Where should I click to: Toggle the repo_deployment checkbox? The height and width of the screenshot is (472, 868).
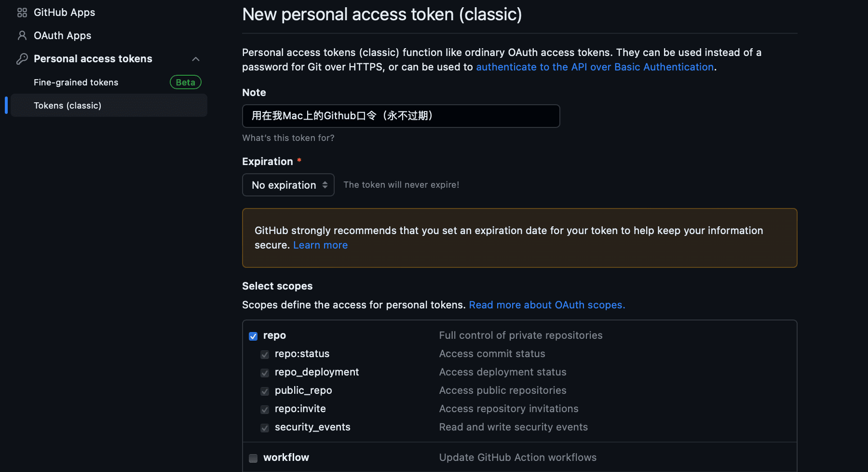pyautogui.click(x=265, y=373)
